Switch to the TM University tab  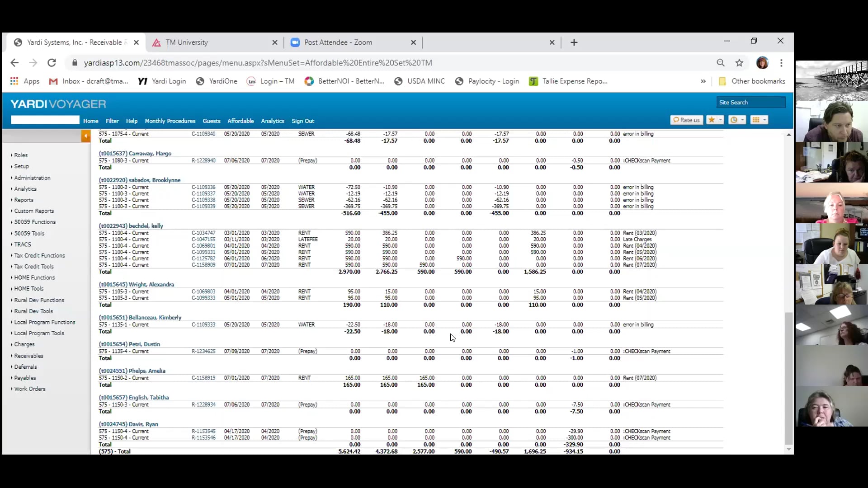[187, 42]
